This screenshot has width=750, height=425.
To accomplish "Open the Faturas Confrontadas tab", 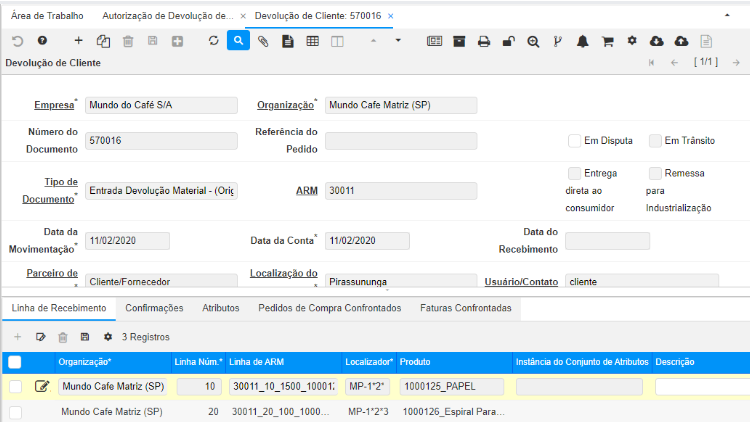I will tap(465, 308).
